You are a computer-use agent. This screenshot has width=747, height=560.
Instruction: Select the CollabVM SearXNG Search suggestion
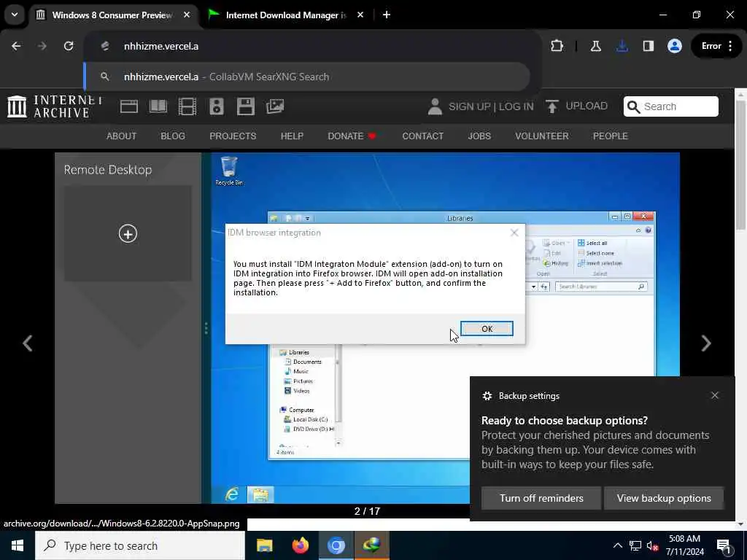point(307,77)
